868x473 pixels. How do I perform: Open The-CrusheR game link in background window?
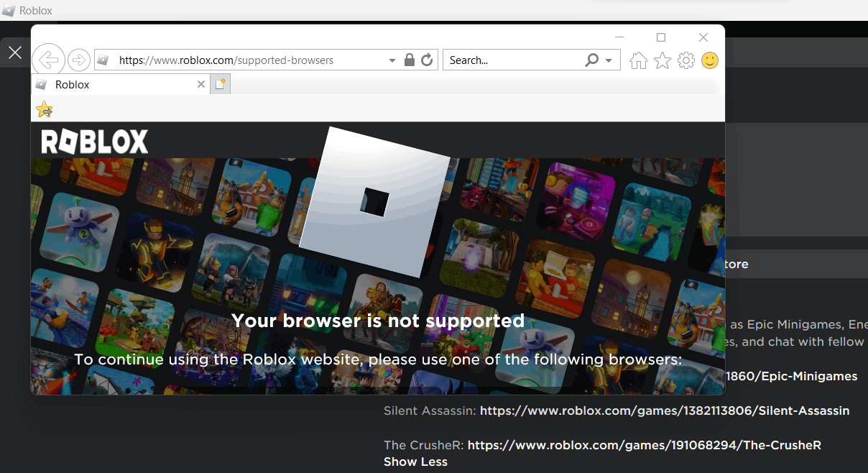644,445
